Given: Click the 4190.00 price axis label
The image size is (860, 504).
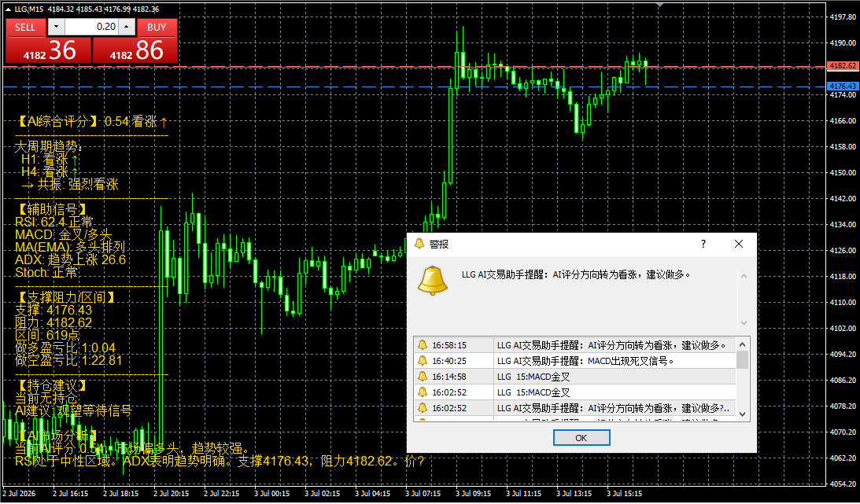Looking at the screenshot, I should 843,42.
